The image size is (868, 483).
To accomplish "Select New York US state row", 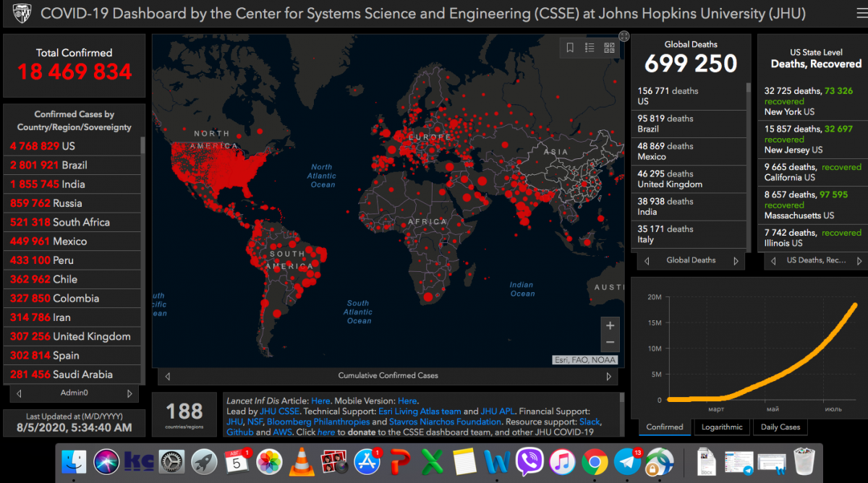I will click(x=812, y=101).
